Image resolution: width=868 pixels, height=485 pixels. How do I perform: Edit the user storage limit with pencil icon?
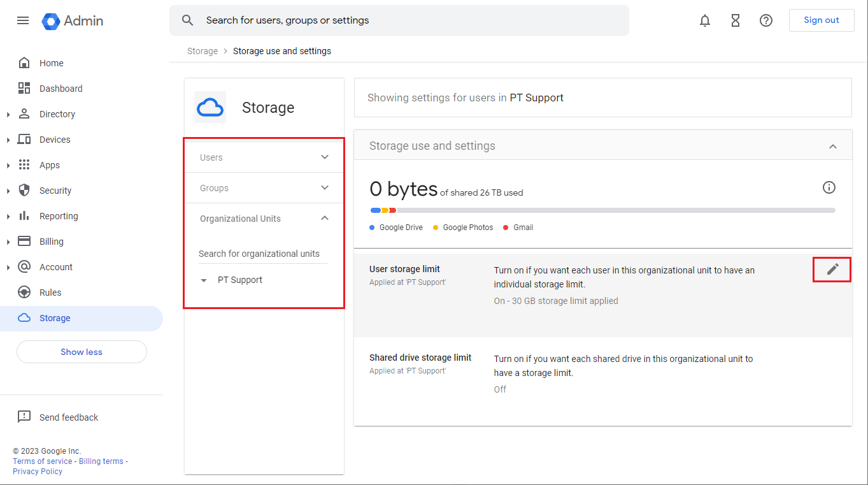[832, 270]
